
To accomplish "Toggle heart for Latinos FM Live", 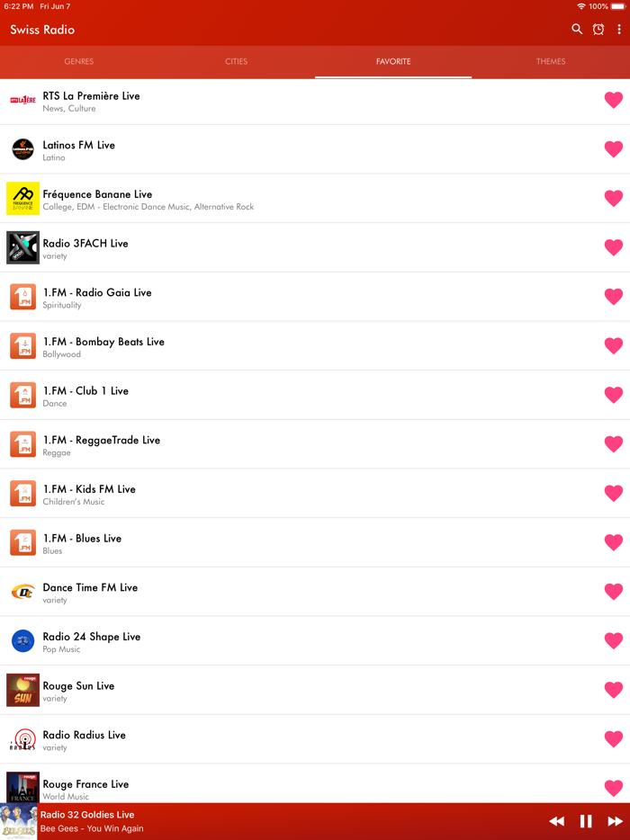I will click(x=614, y=149).
